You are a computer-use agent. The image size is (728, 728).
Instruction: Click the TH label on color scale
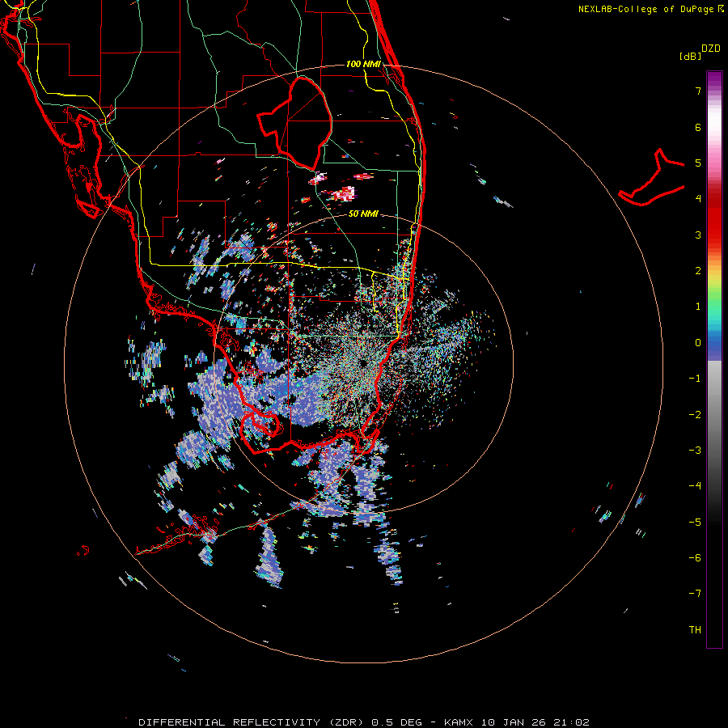pos(695,630)
